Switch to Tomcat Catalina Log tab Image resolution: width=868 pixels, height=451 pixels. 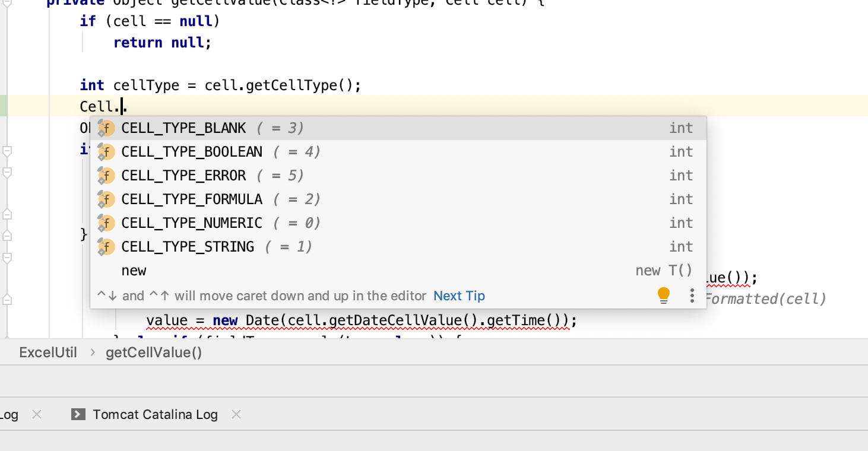pyautogui.click(x=155, y=414)
